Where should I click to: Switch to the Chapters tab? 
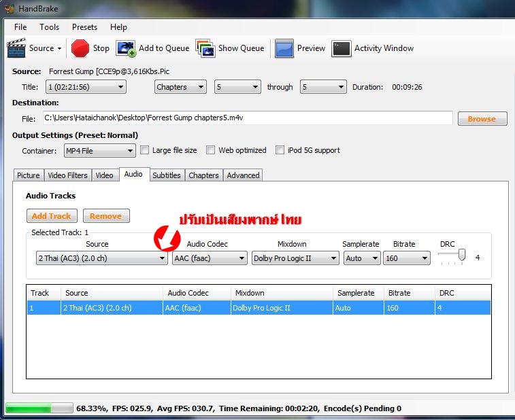click(x=203, y=175)
